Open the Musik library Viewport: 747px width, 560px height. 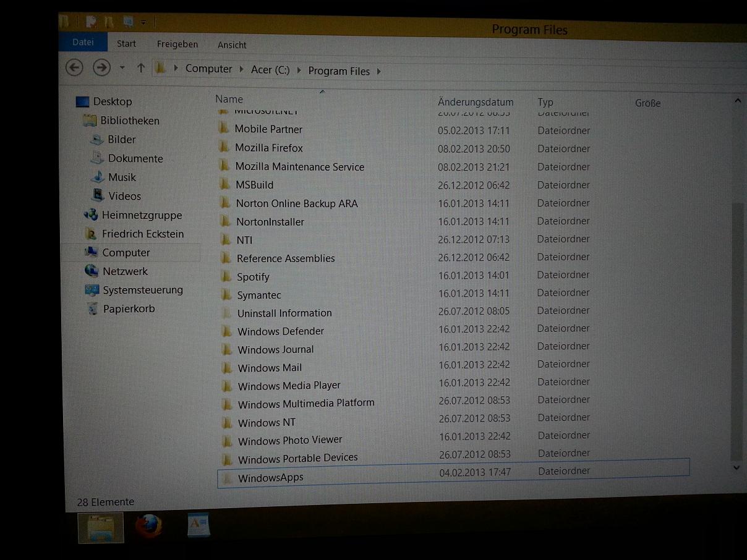coord(122,177)
